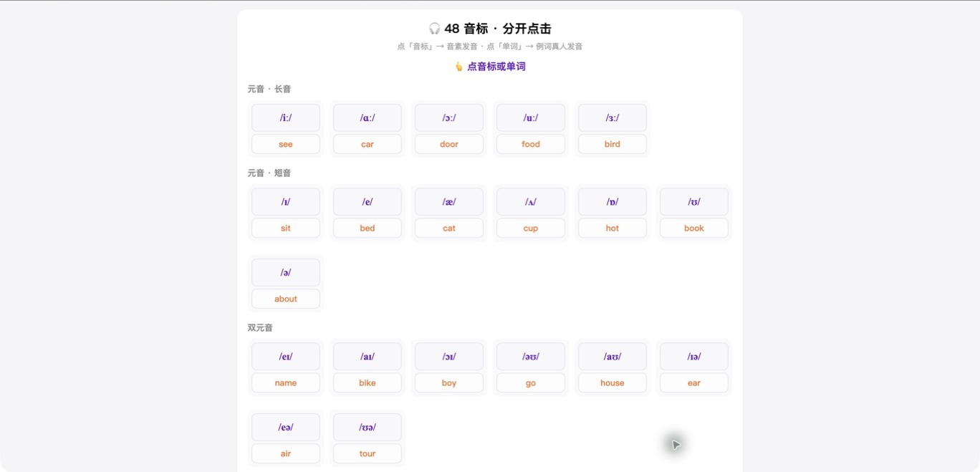Select the 'cup' example word
The image size is (980, 472).
[531, 228]
